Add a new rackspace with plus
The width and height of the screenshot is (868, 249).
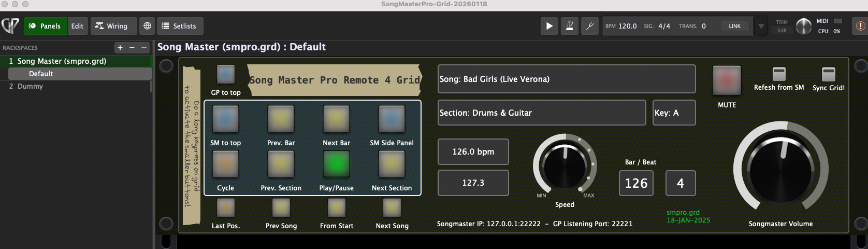point(120,48)
